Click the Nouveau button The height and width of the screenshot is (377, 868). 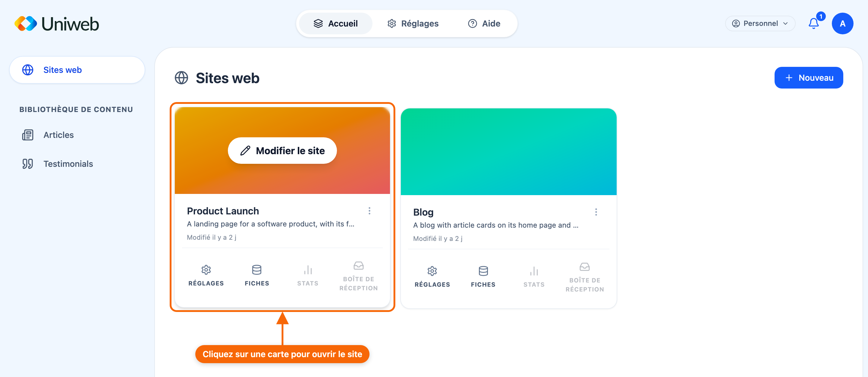click(x=809, y=78)
